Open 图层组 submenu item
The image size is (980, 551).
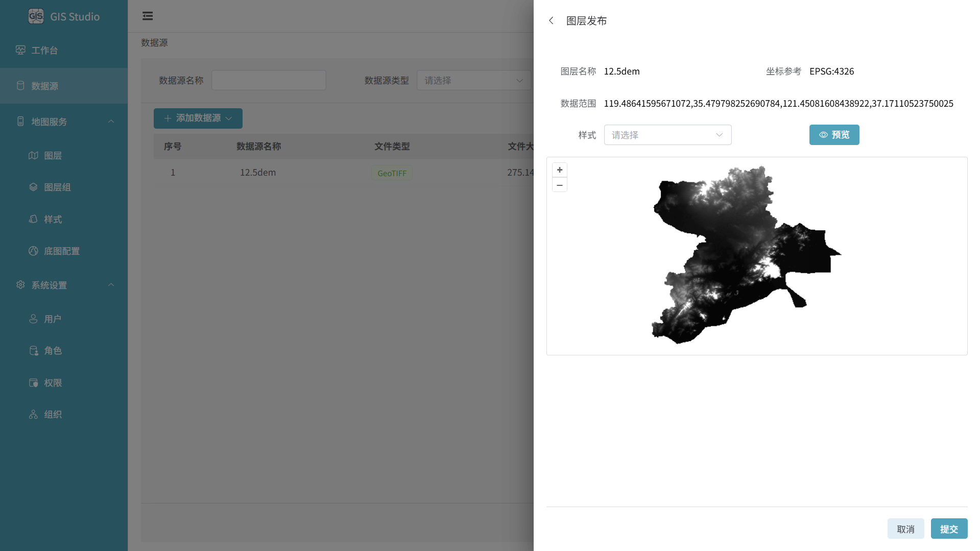tap(64, 187)
